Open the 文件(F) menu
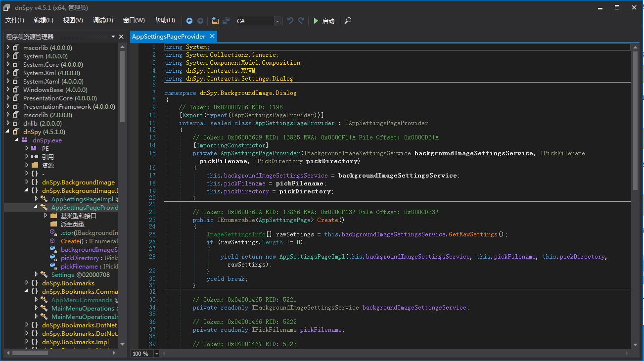 pyautogui.click(x=15, y=20)
